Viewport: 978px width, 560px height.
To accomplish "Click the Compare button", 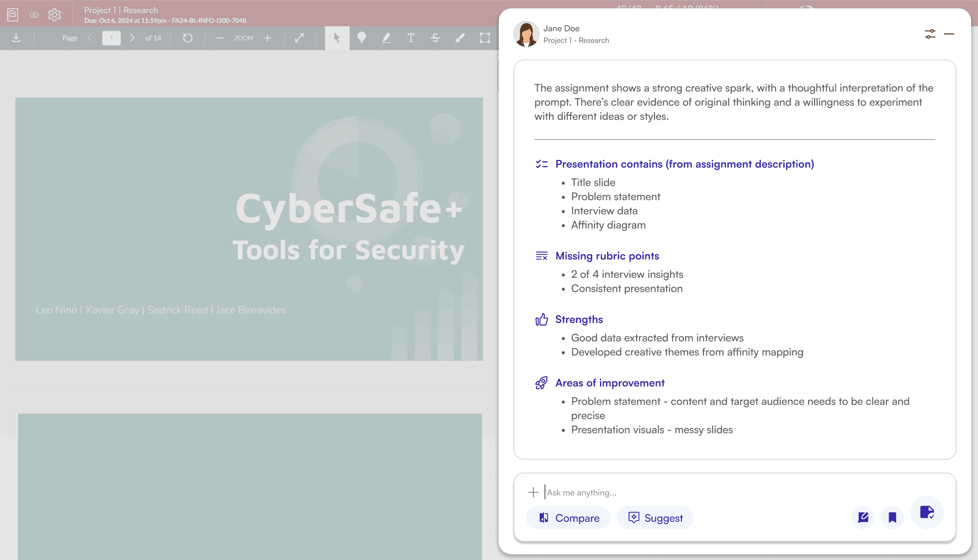I will [x=568, y=518].
